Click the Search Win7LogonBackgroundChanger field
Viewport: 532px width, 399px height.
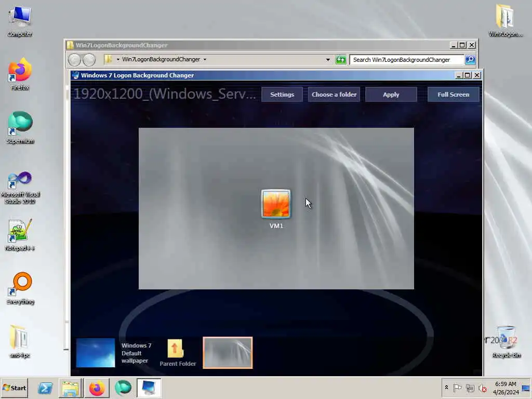pyautogui.click(x=406, y=60)
